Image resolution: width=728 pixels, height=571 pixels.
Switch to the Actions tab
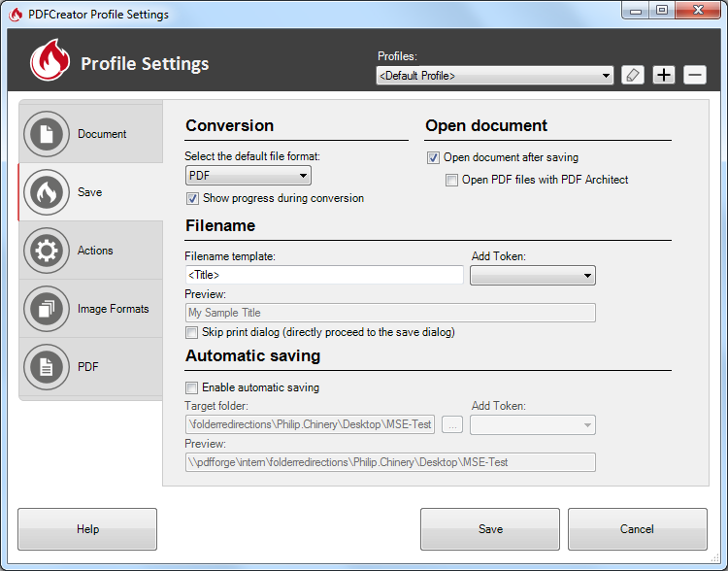[x=95, y=251]
